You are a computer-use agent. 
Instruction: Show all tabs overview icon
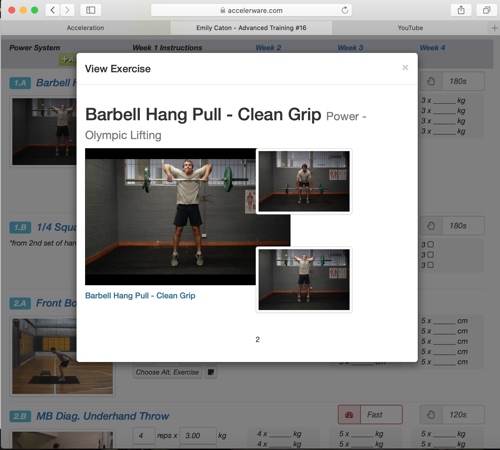(487, 10)
